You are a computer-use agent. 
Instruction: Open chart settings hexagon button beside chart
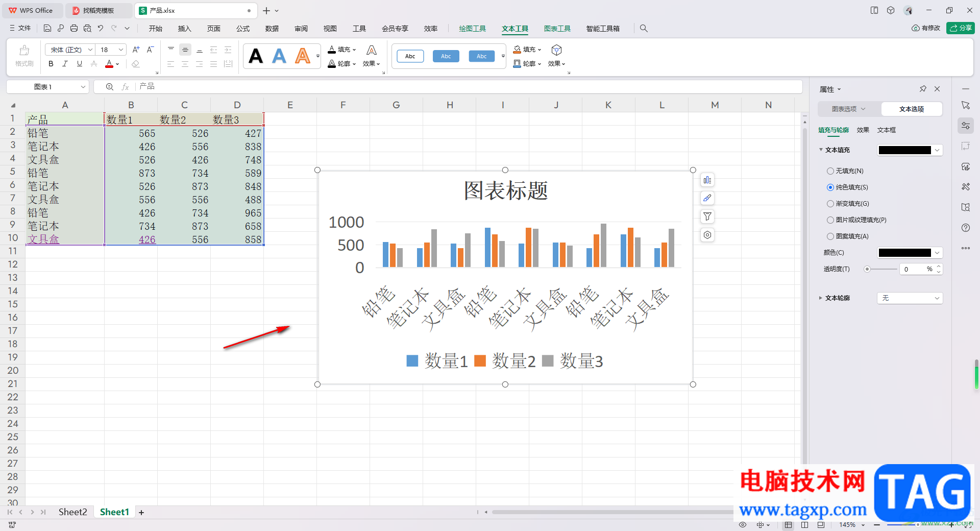pos(707,235)
